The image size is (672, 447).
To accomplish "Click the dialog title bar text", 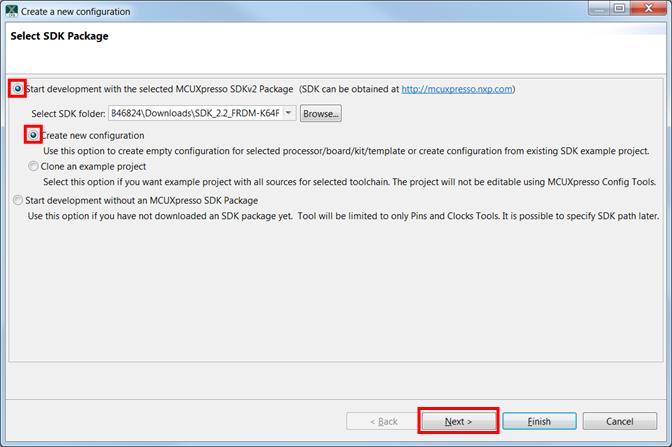I will (x=74, y=10).
